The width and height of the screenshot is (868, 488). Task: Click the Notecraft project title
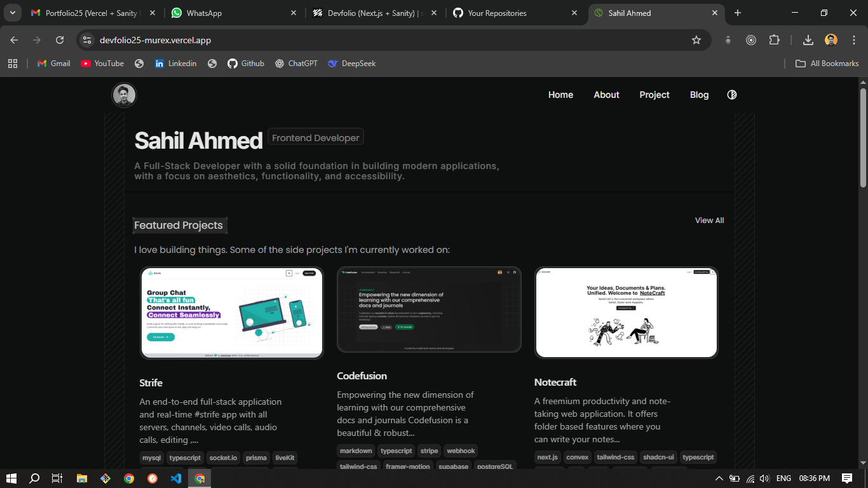coord(555,383)
